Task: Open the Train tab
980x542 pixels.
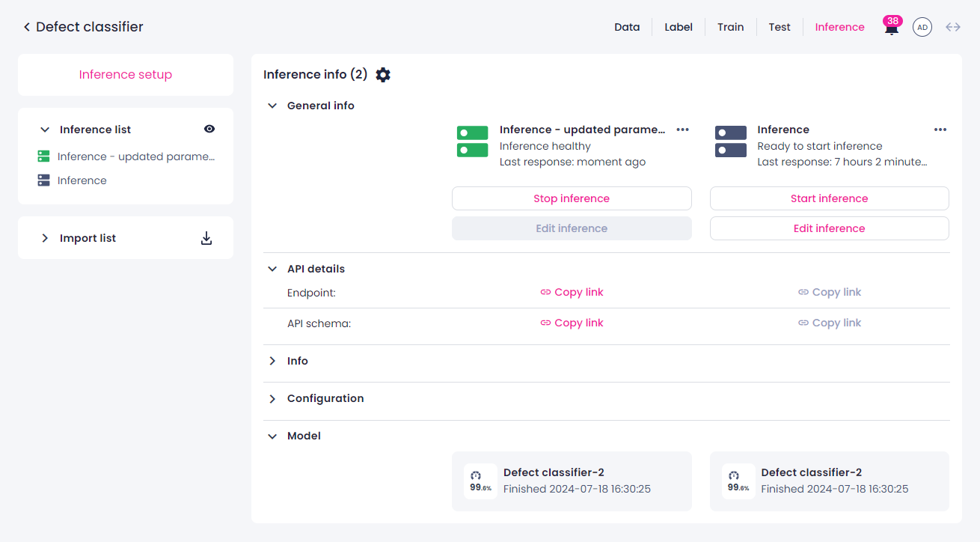Action: coord(730,27)
